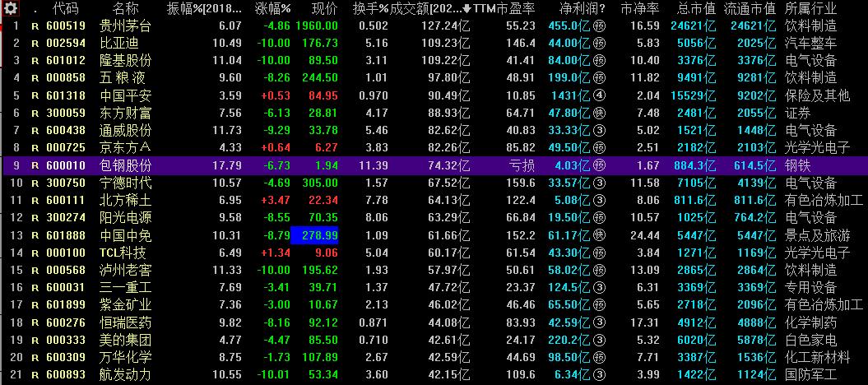Screen dimensions: 868x385
Task: Click the circled badge beside 万华化学 net profit 98.50亿
Action: click(600, 357)
